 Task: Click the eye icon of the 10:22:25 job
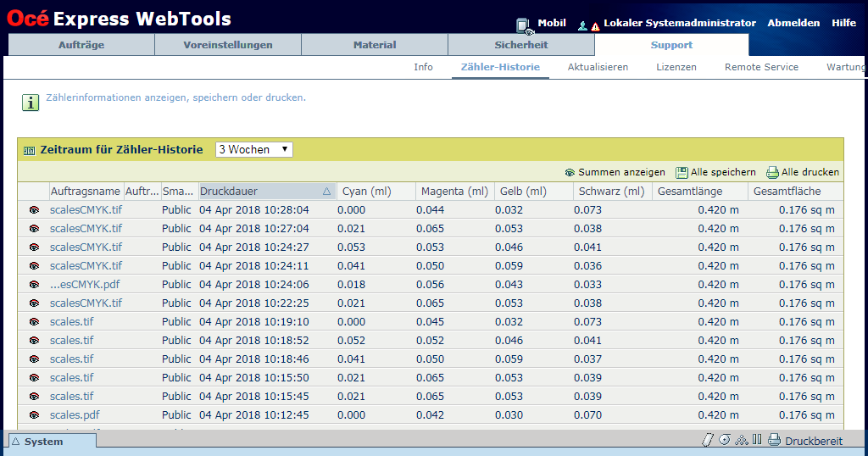[34, 303]
